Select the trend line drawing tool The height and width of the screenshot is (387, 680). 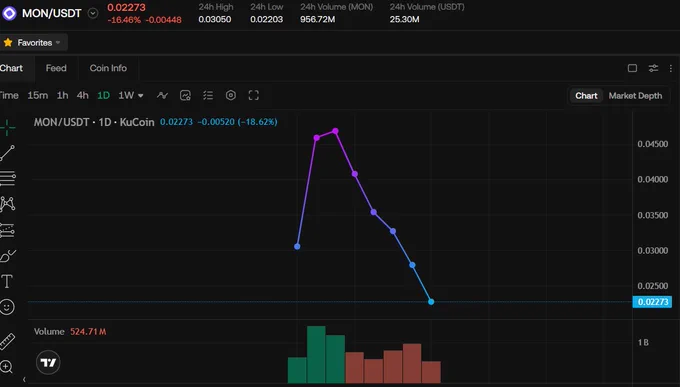click(x=7, y=153)
